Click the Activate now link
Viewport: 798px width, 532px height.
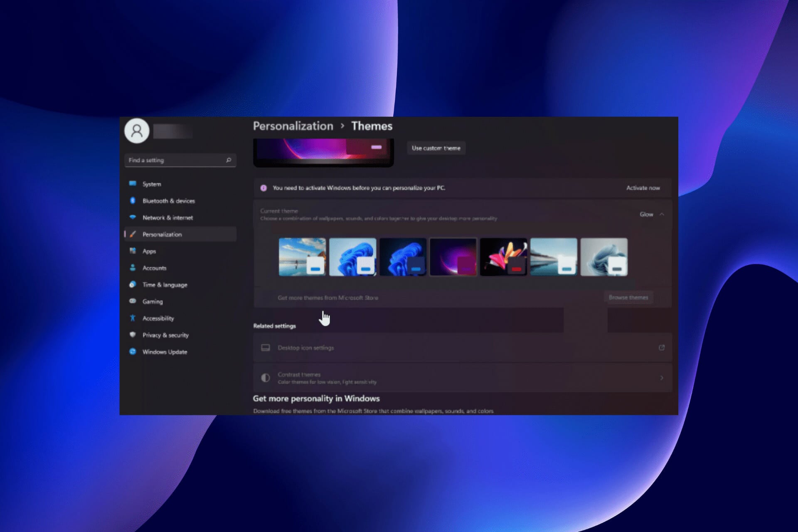tap(643, 188)
